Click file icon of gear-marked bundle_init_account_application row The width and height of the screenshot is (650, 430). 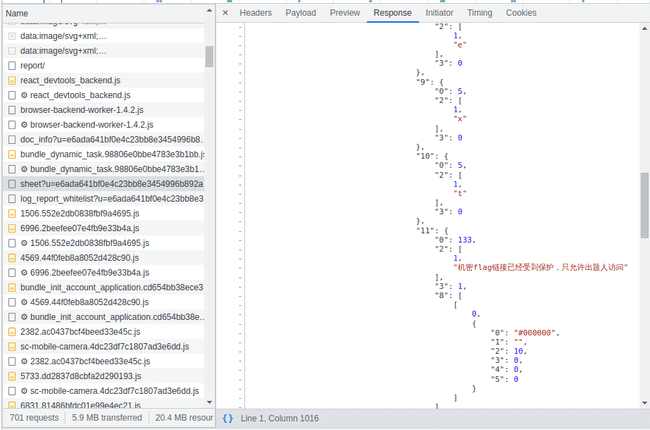pyautogui.click(x=12, y=317)
